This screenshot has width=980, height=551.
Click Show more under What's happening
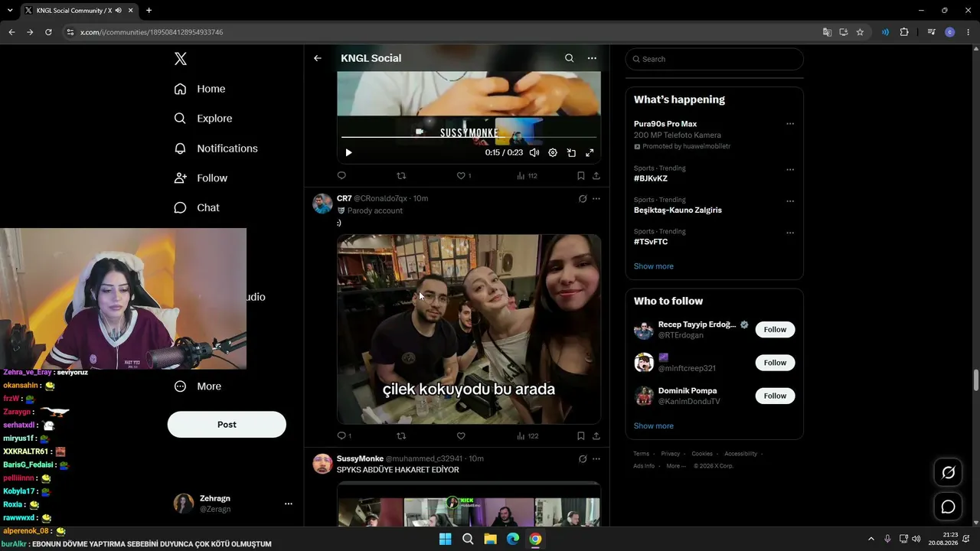click(x=654, y=266)
